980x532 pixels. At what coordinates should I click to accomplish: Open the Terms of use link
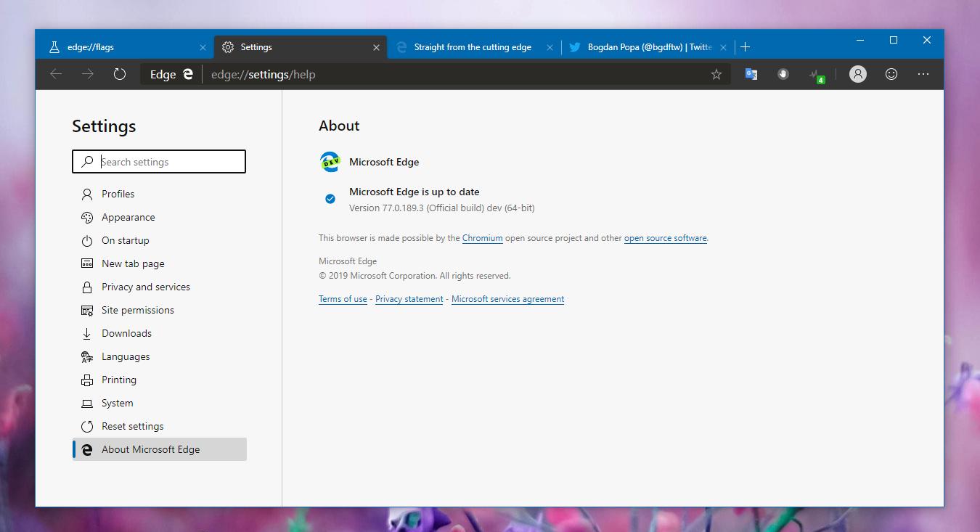[x=343, y=299]
